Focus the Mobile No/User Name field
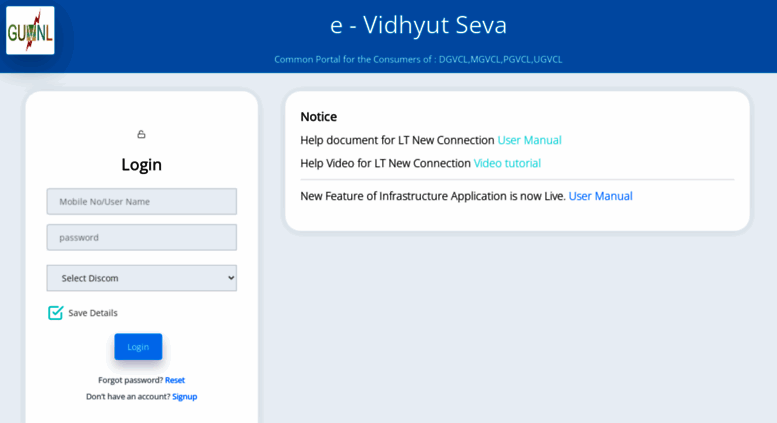 (x=142, y=202)
